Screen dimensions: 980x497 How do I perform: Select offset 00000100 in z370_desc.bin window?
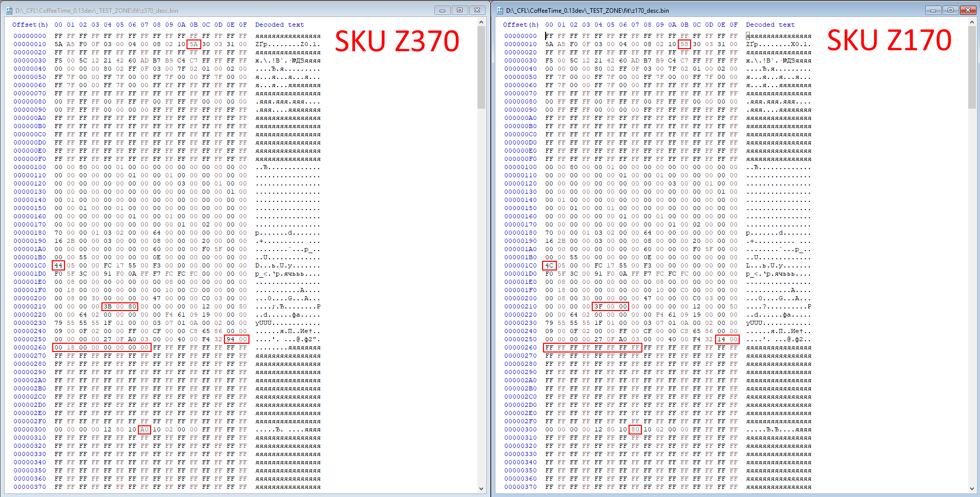[30, 167]
